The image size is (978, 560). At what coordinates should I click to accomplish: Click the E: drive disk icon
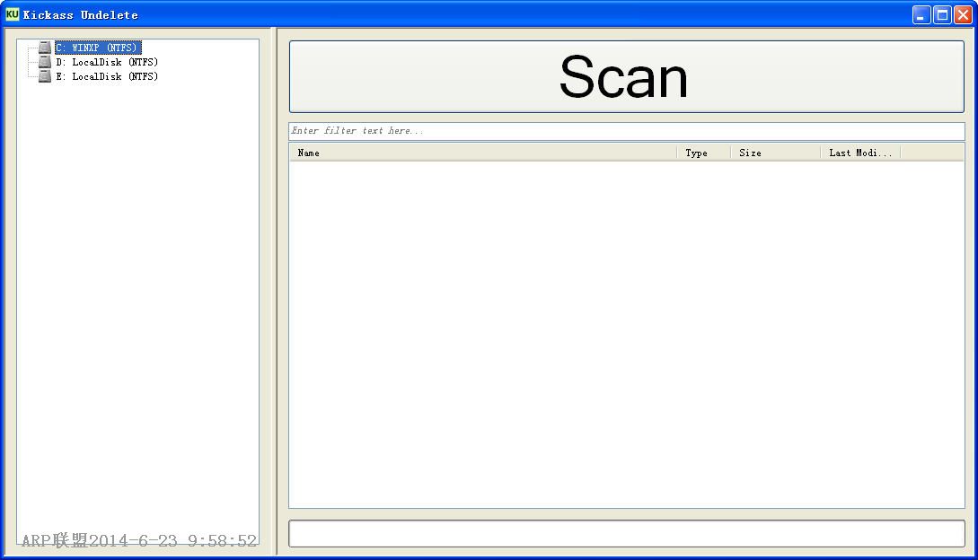click(x=45, y=76)
